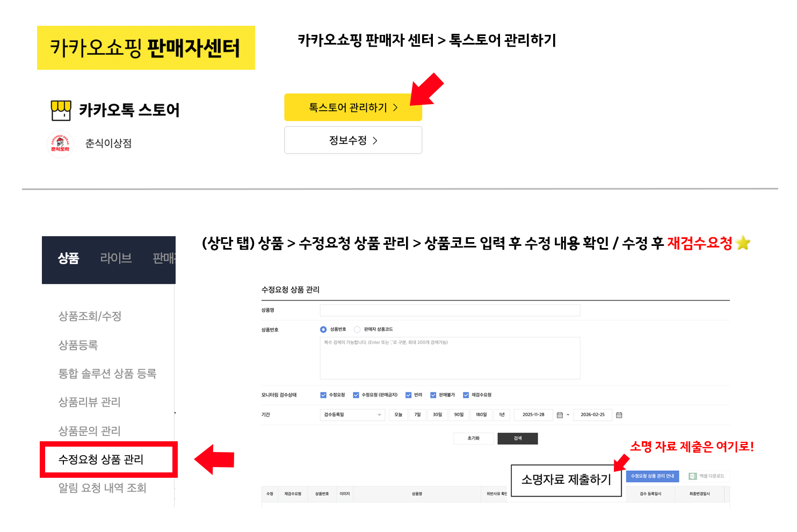Viewport: 797px width, 532px height.
Task: Select the 상품번호 radio button
Action: click(x=323, y=330)
